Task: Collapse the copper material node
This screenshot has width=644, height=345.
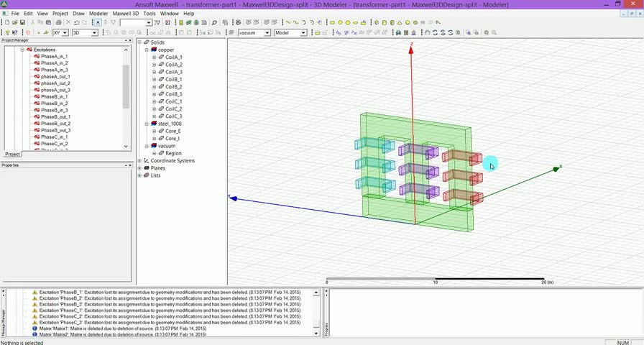Action: (x=147, y=50)
